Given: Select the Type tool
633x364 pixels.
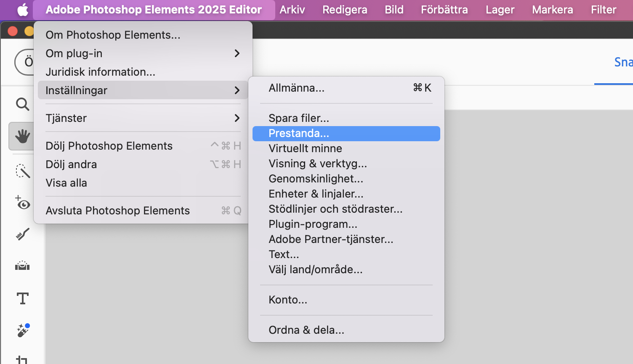Looking at the screenshot, I should [22, 298].
